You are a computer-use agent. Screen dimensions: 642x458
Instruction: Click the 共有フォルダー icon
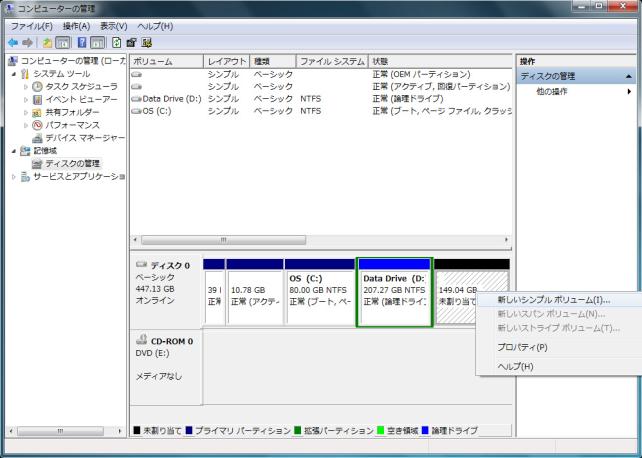pos(37,112)
